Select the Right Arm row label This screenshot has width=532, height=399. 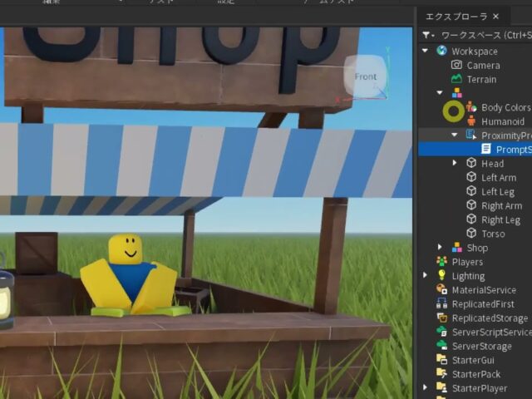click(502, 205)
